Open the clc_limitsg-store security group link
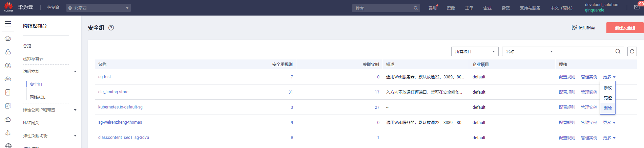The height and width of the screenshot is (148, 644). tap(113, 92)
